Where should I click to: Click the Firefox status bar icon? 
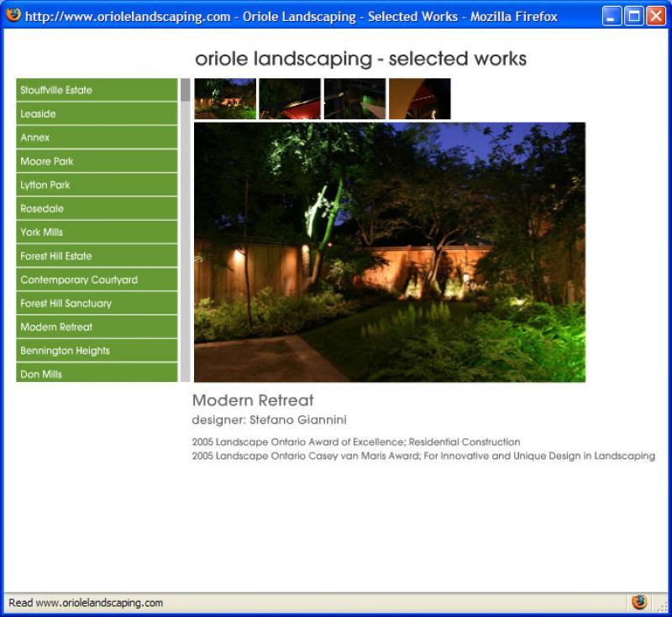click(639, 602)
